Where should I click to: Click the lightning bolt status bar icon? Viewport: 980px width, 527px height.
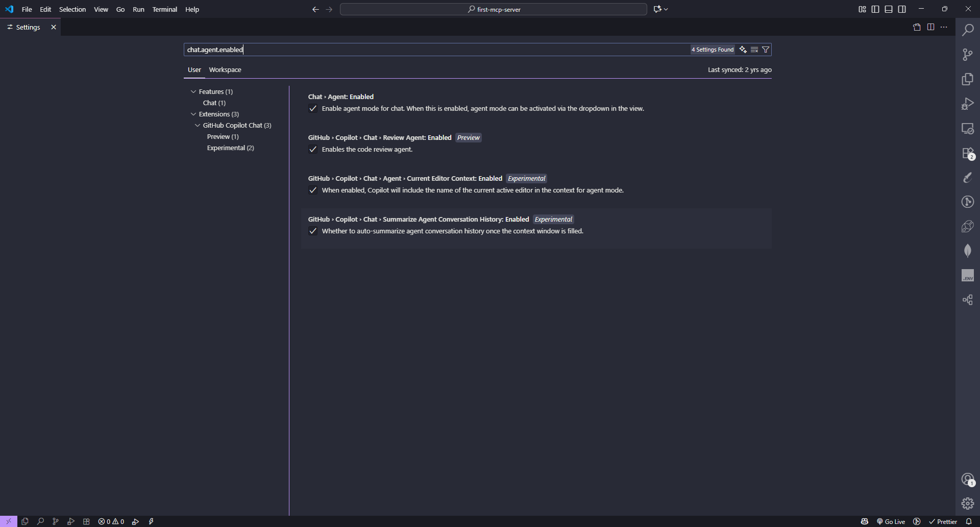pyautogui.click(x=151, y=521)
